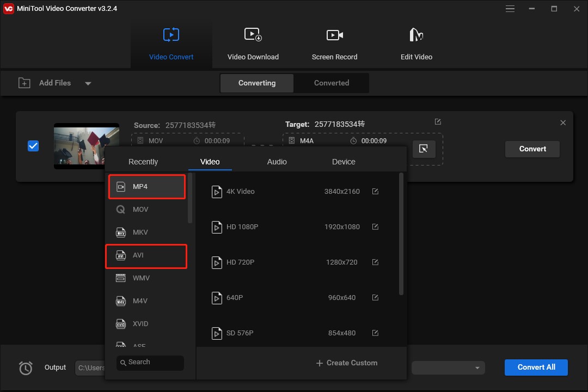Uncheck the video file checkbox
Image resolution: width=588 pixels, height=392 pixels.
click(x=33, y=146)
